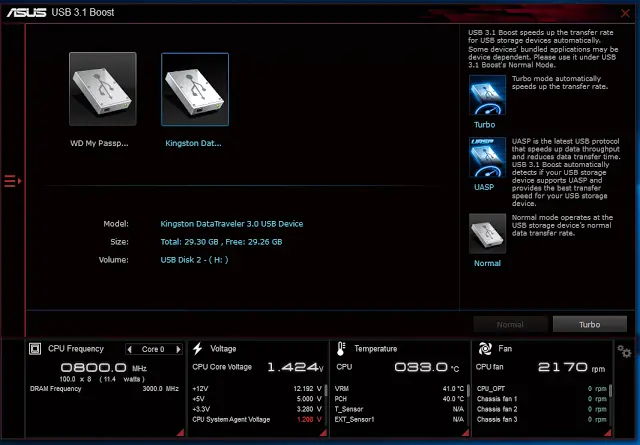The image size is (640, 445).
Task: Click the Chassis fan 2 row
Action: tap(542, 409)
